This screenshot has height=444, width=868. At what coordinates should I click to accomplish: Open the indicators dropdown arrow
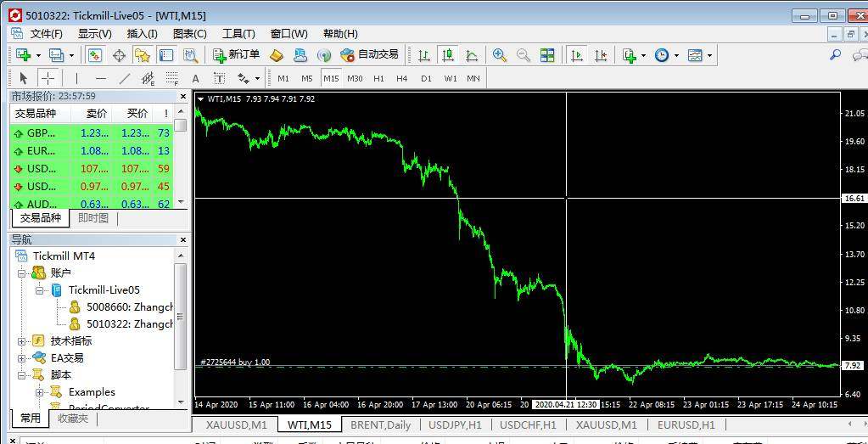tap(644, 55)
